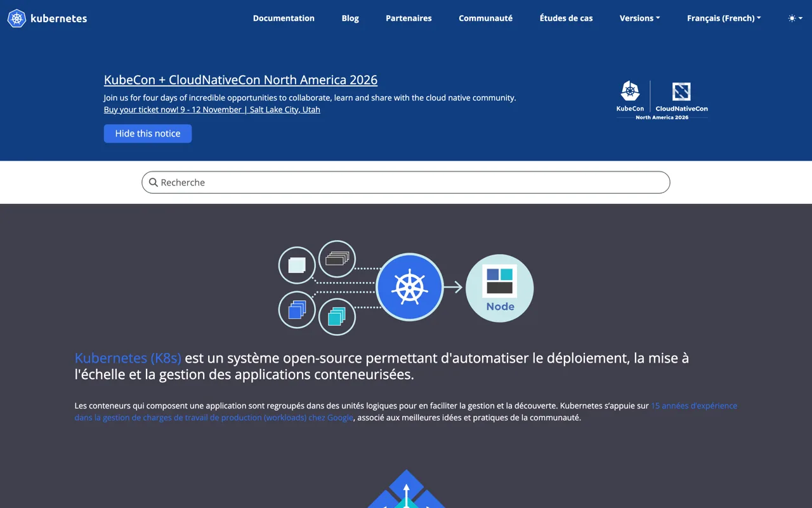This screenshot has width=812, height=508.
Task: Click the CloudNativeCon logo in the banner
Action: click(681, 97)
